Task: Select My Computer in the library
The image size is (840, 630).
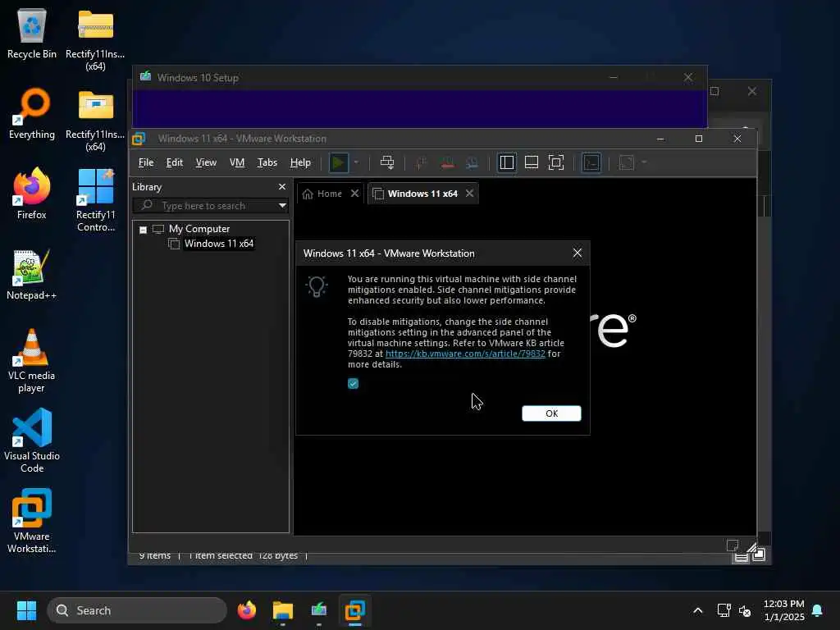Action: [199, 229]
